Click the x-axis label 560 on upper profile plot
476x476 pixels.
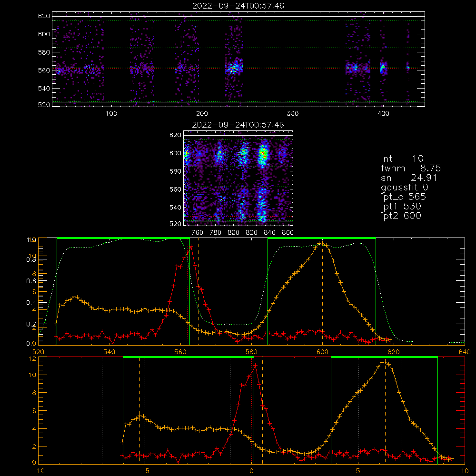[180, 352]
